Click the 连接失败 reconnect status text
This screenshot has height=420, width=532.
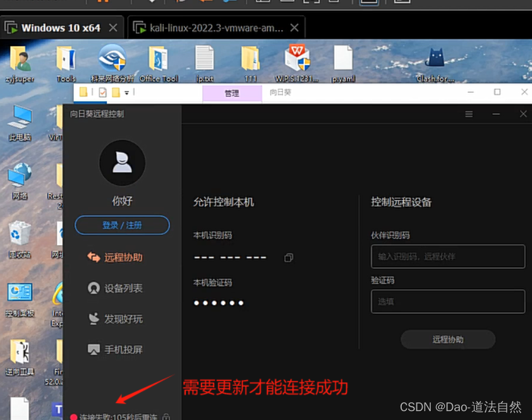[118, 417]
